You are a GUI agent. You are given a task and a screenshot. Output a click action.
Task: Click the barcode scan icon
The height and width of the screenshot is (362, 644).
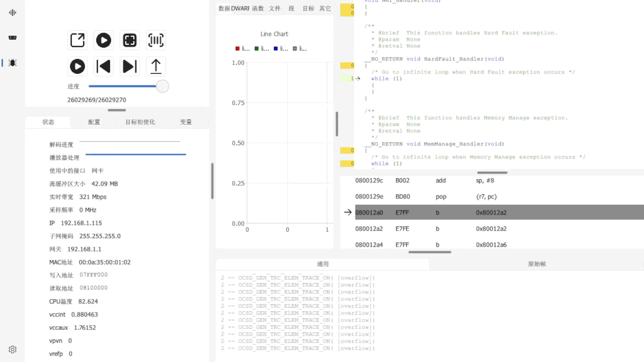pos(156,40)
